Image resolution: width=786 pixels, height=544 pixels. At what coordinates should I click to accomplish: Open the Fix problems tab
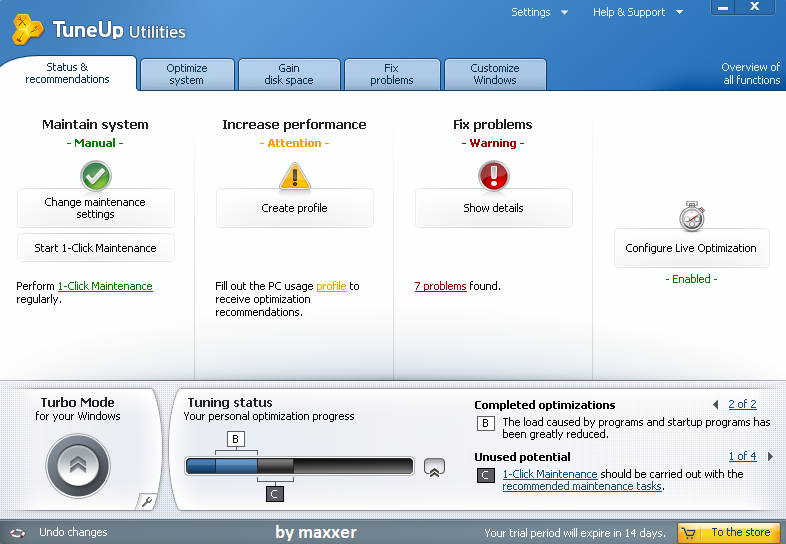click(x=392, y=74)
